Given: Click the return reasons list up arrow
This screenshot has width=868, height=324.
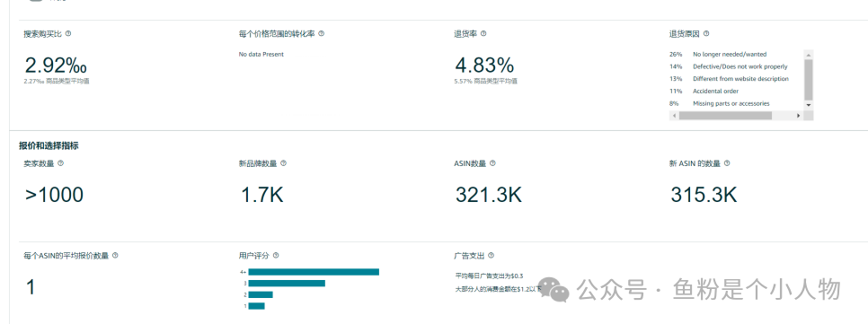Looking at the screenshot, I should [x=808, y=55].
